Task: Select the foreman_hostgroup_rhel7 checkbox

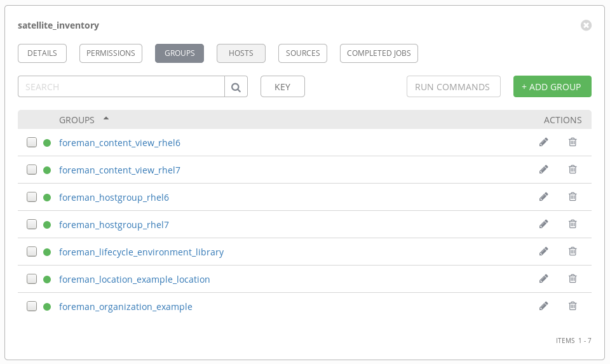Action: point(32,224)
